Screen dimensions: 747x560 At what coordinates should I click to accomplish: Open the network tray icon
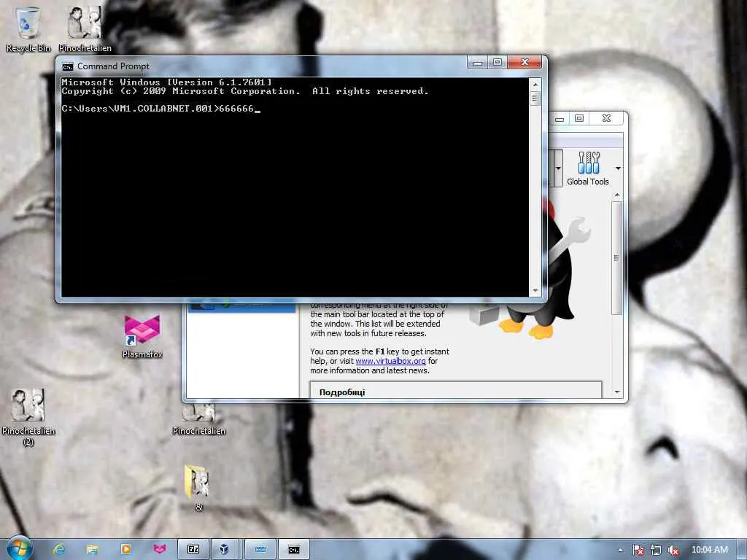(x=656, y=550)
